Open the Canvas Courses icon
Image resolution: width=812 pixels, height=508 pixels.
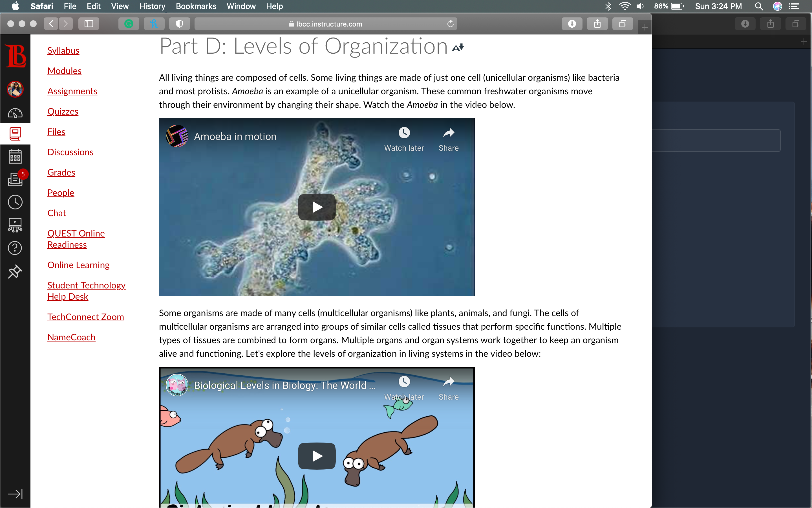tap(15, 134)
